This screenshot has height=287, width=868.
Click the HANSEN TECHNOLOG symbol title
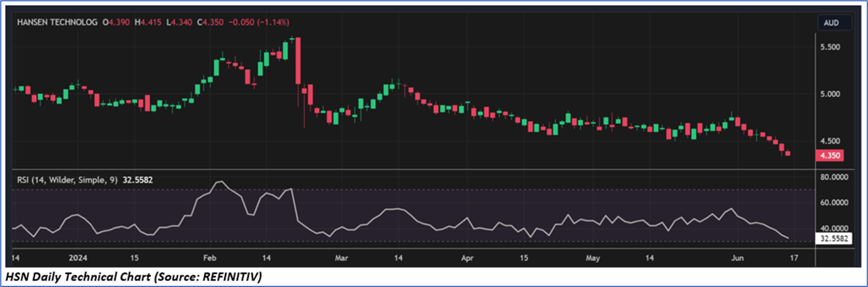tap(57, 22)
